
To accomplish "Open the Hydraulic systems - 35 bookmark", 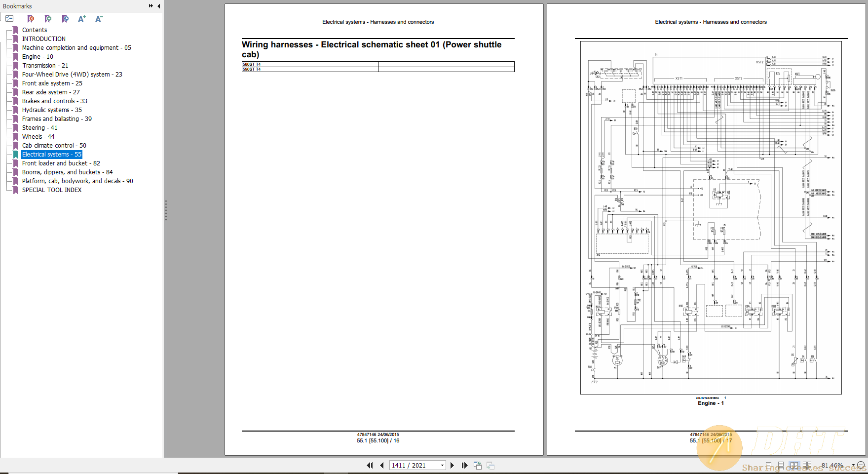I will tap(52, 110).
